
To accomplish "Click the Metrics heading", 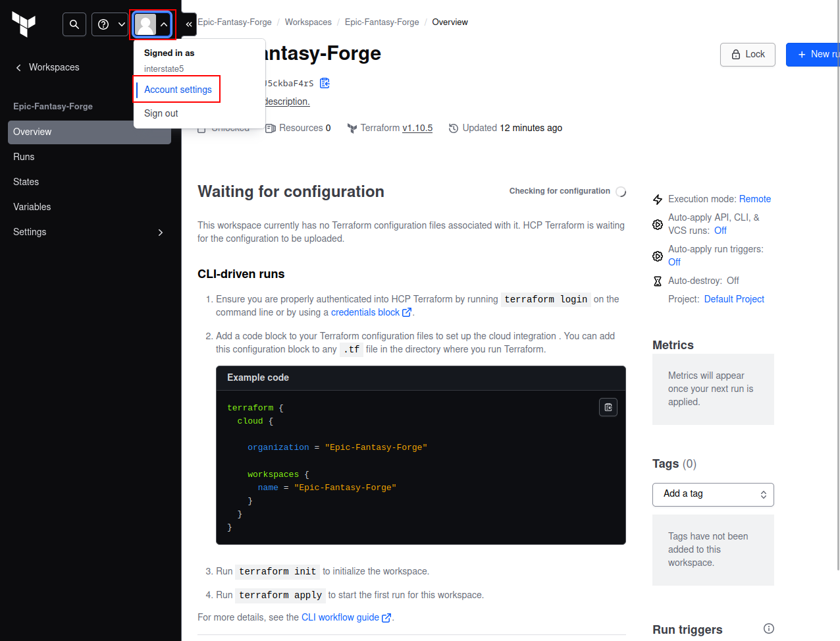I will tap(673, 345).
